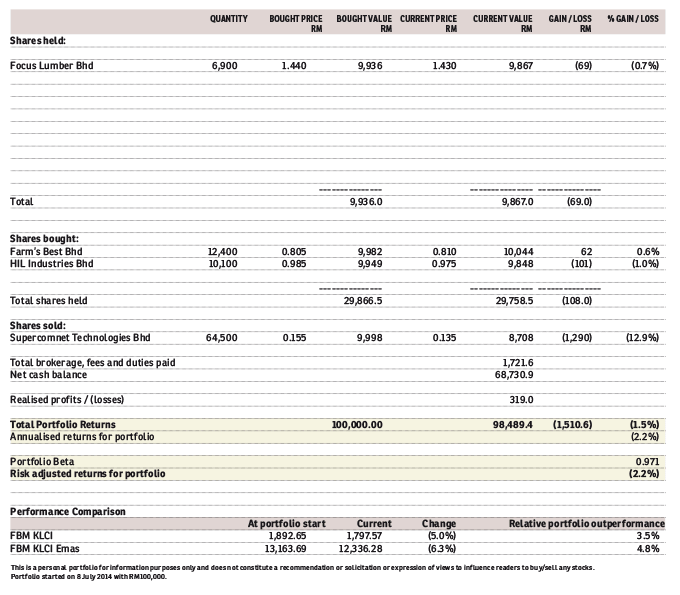Click Focus Lumber current price 1.430
The image size is (680, 595).
pyautogui.click(x=444, y=66)
